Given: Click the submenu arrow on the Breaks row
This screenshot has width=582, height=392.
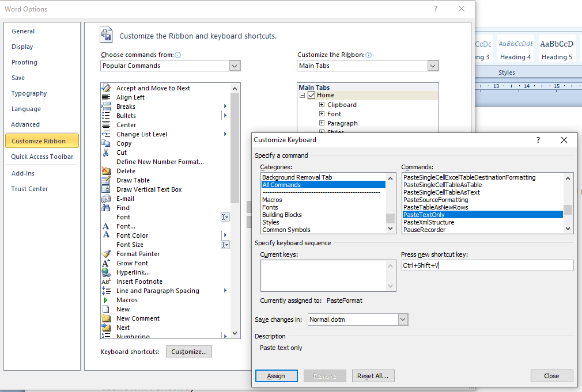Looking at the screenshot, I should (x=225, y=106).
